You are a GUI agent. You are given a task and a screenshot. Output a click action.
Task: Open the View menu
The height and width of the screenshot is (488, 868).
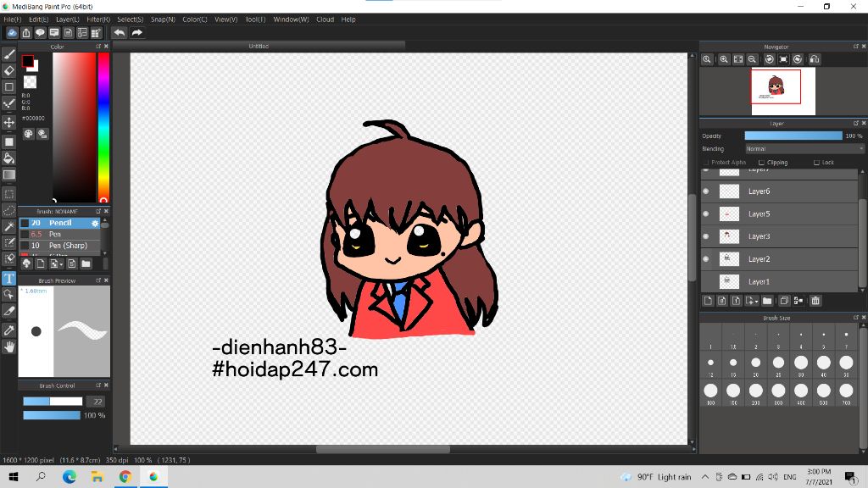coord(225,19)
